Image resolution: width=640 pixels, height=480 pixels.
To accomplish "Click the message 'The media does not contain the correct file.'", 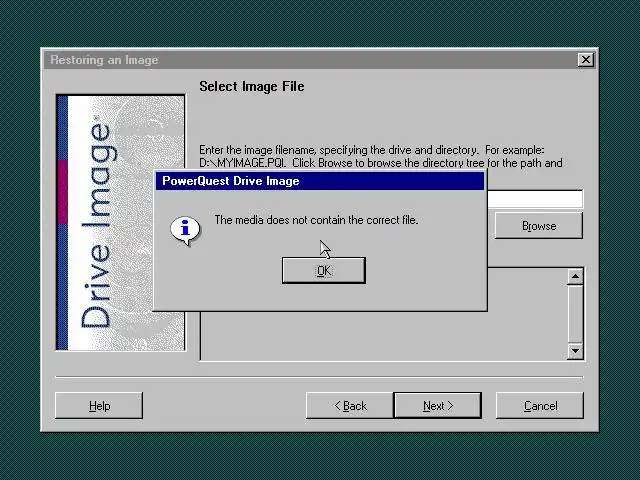I will pyautogui.click(x=316, y=220).
